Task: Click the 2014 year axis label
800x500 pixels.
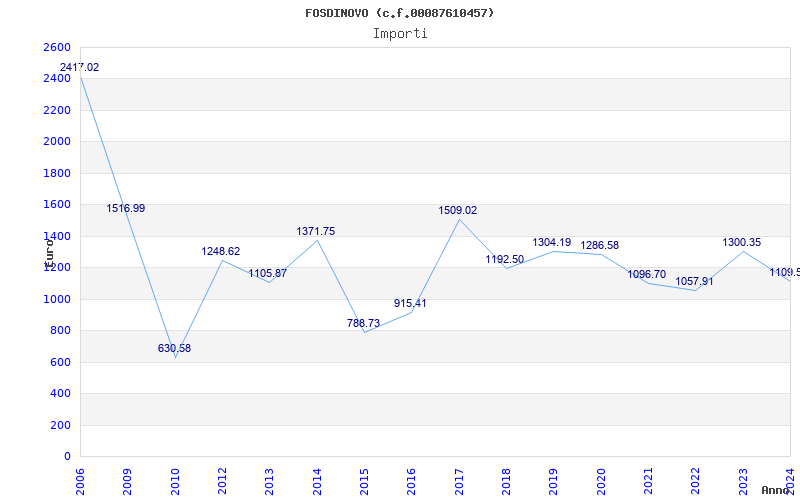Action: (x=317, y=482)
